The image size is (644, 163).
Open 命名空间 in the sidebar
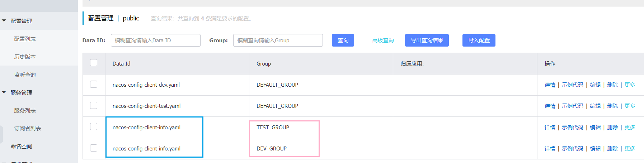21,146
